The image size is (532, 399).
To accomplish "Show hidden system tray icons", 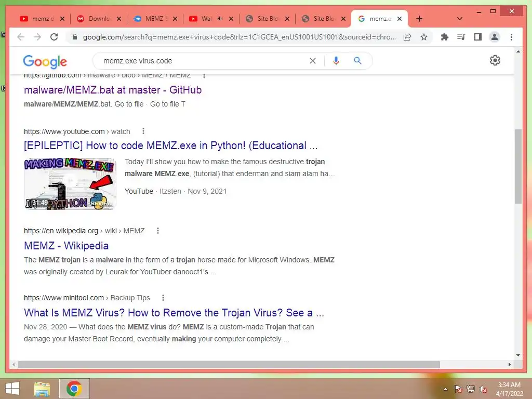I will (x=445, y=389).
